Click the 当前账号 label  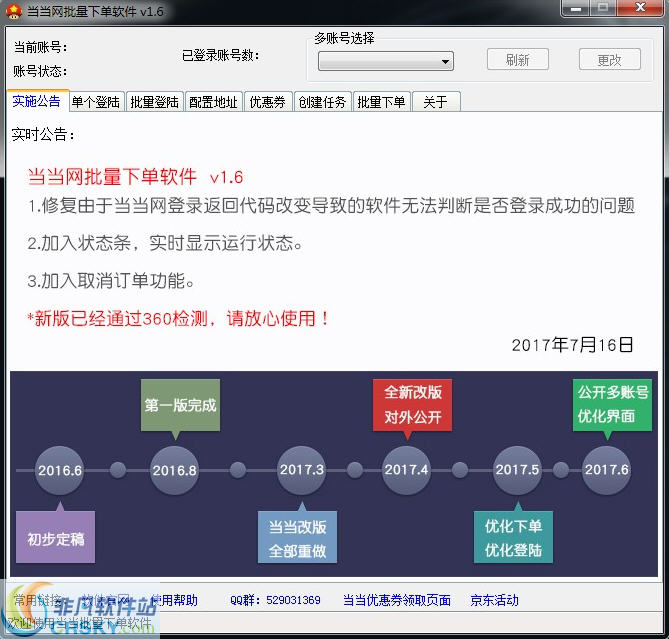click(41, 47)
